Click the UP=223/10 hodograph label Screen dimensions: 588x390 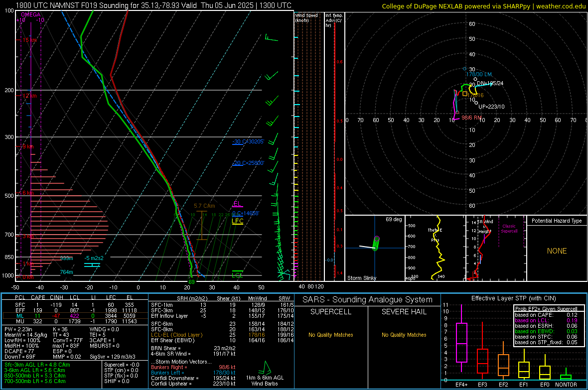pos(491,107)
